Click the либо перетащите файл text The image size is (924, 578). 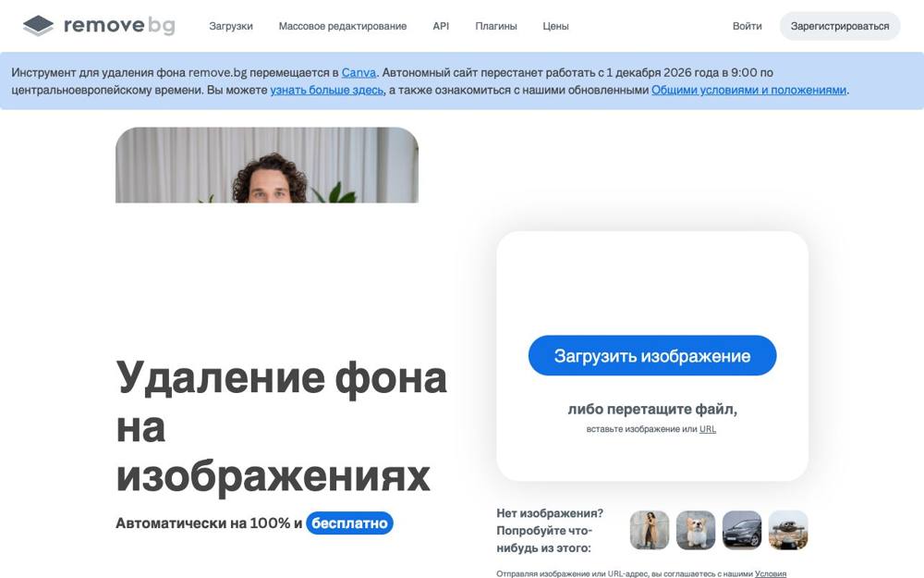652,409
